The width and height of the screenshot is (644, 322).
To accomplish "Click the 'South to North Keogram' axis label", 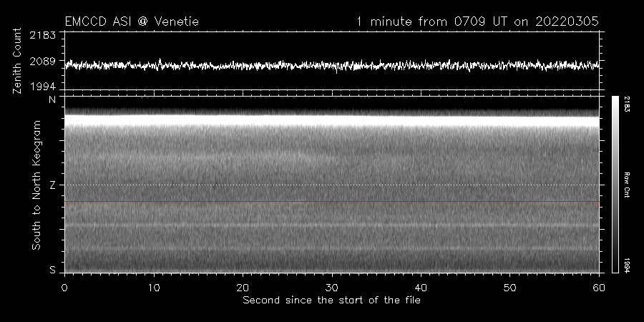I will [36, 185].
